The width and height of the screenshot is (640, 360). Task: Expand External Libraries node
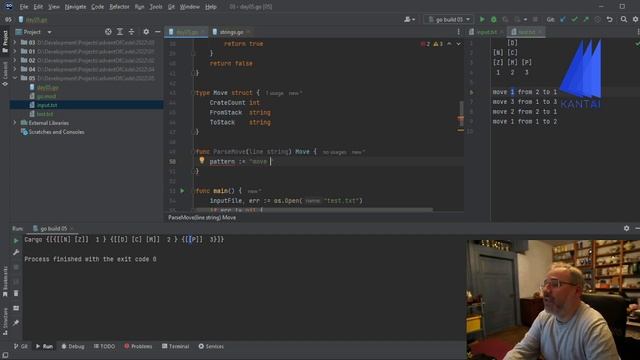point(15,122)
